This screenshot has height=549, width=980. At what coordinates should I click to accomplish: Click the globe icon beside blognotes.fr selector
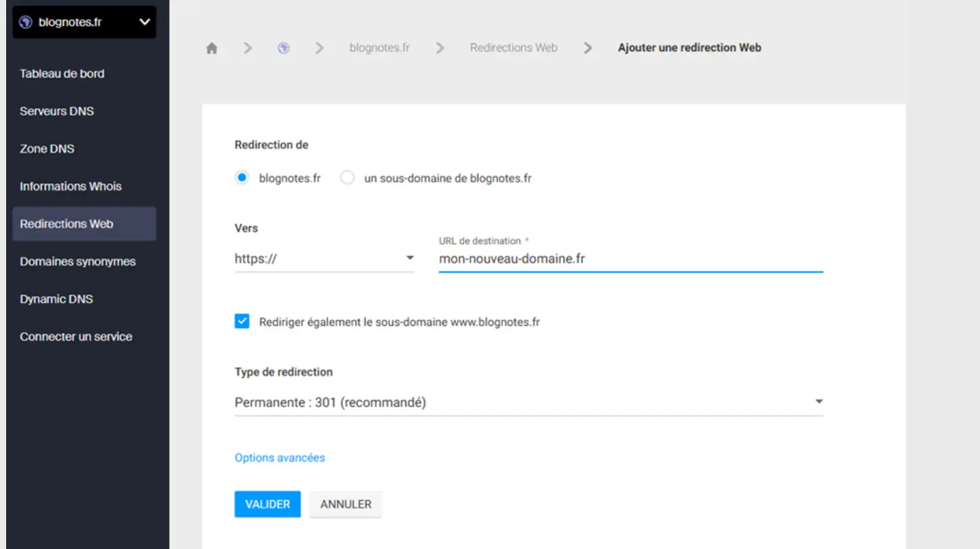[x=26, y=23]
